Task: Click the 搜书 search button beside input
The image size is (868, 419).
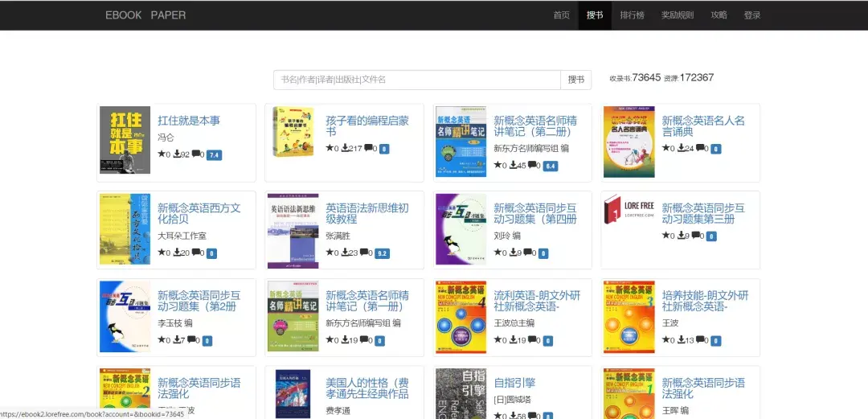Action: click(575, 80)
